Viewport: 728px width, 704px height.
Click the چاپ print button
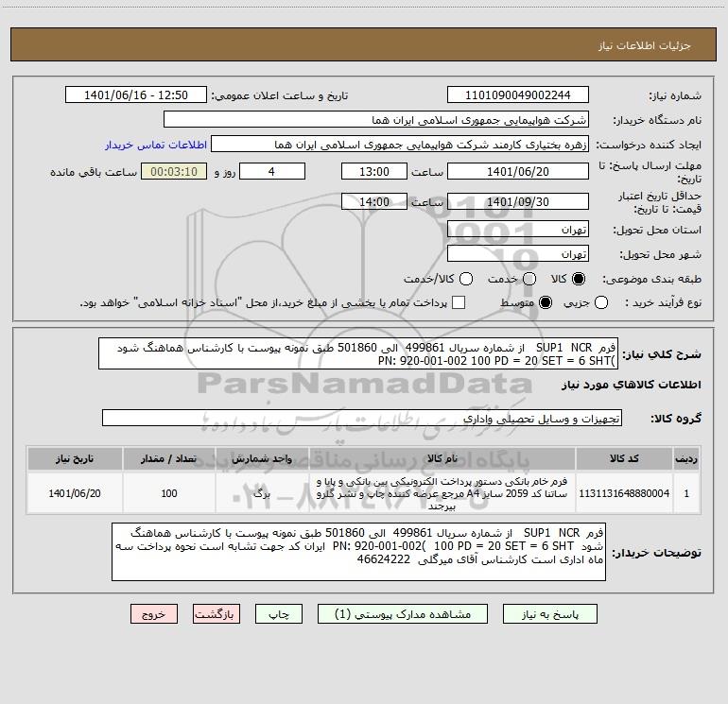click(x=279, y=614)
